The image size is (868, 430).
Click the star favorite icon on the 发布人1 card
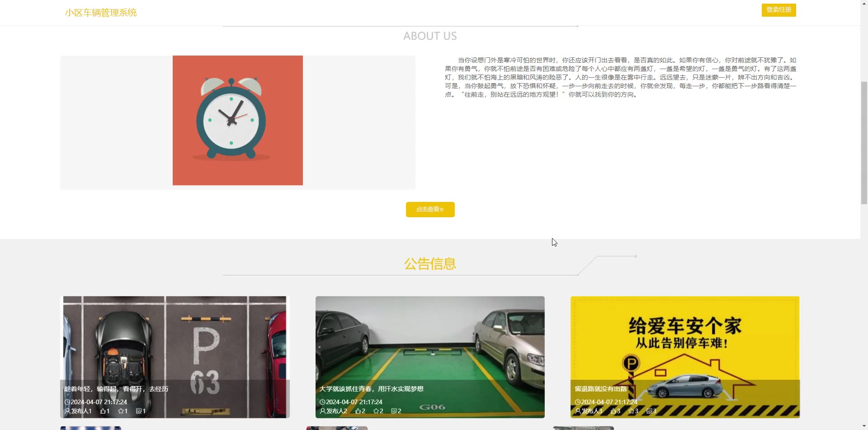[x=121, y=411]
